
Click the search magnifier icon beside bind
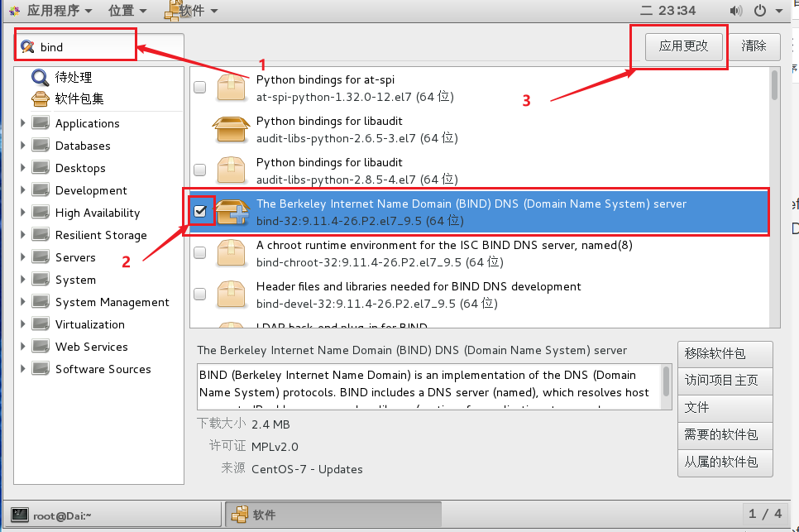click(27, 46)
